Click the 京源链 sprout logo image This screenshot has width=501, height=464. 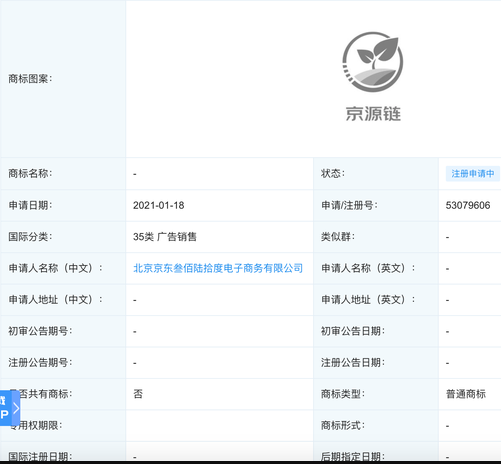[373, 62]
